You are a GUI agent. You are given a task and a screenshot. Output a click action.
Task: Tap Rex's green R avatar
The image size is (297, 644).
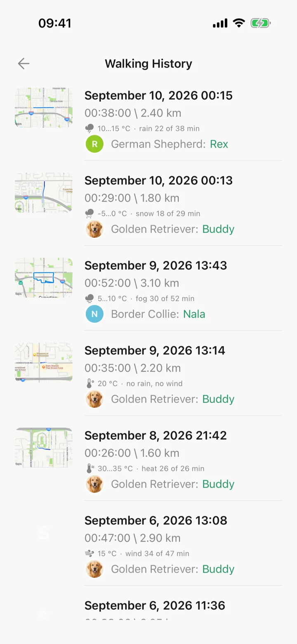click(x=94, y=144)
